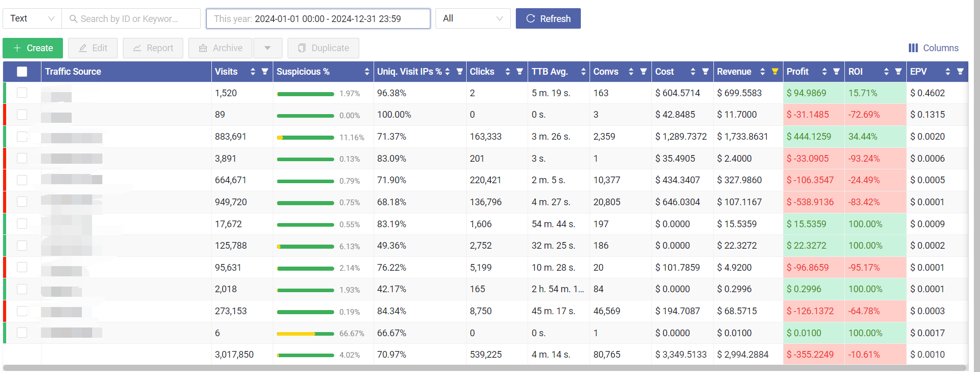Expand the Archive options arrow
The height and width of the screenshot is (372, 980).
pyautogui.click(x=267, y=48)
